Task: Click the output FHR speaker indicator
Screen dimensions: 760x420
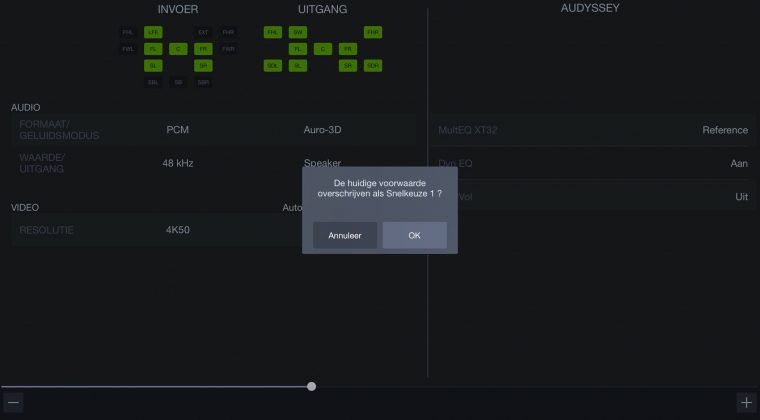Action: click(373, 32)
